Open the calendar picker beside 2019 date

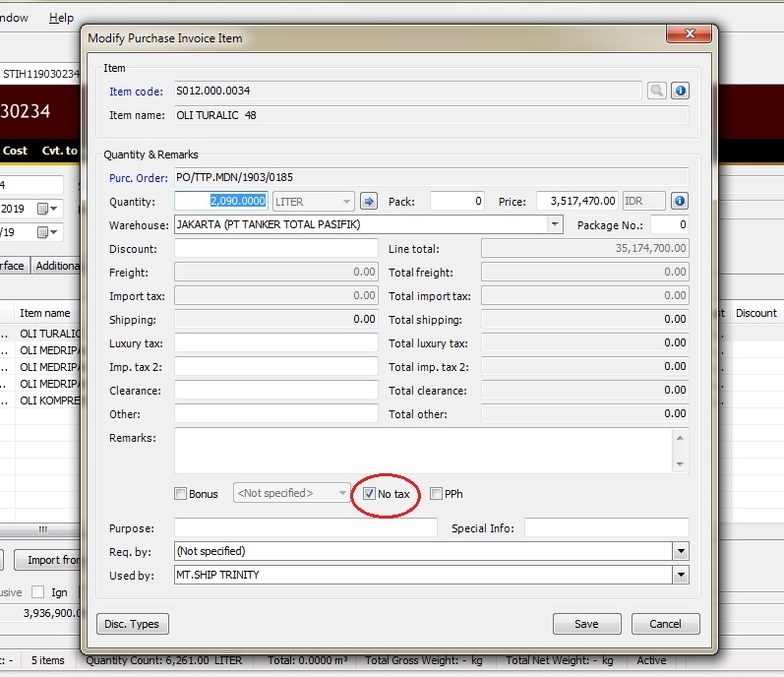coord(44,209)
